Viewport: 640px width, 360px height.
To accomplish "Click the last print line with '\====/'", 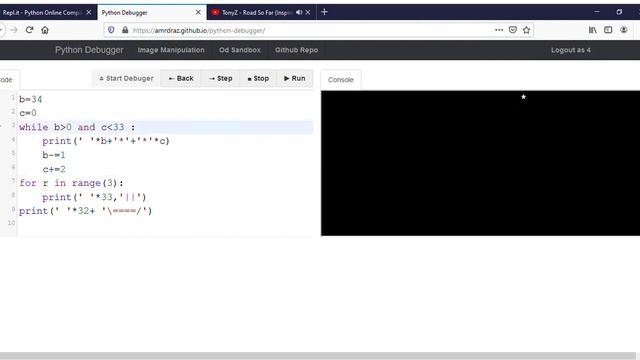I will (86, 211).
